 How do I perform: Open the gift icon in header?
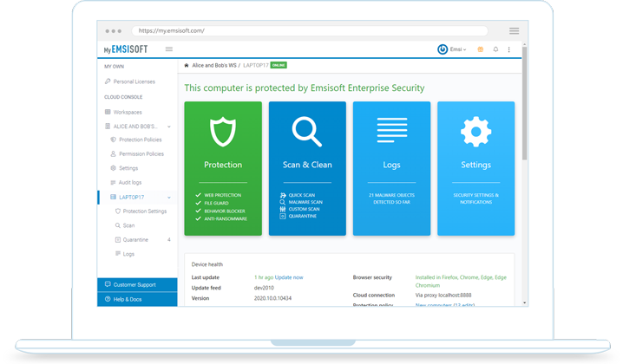pos(481,49)
